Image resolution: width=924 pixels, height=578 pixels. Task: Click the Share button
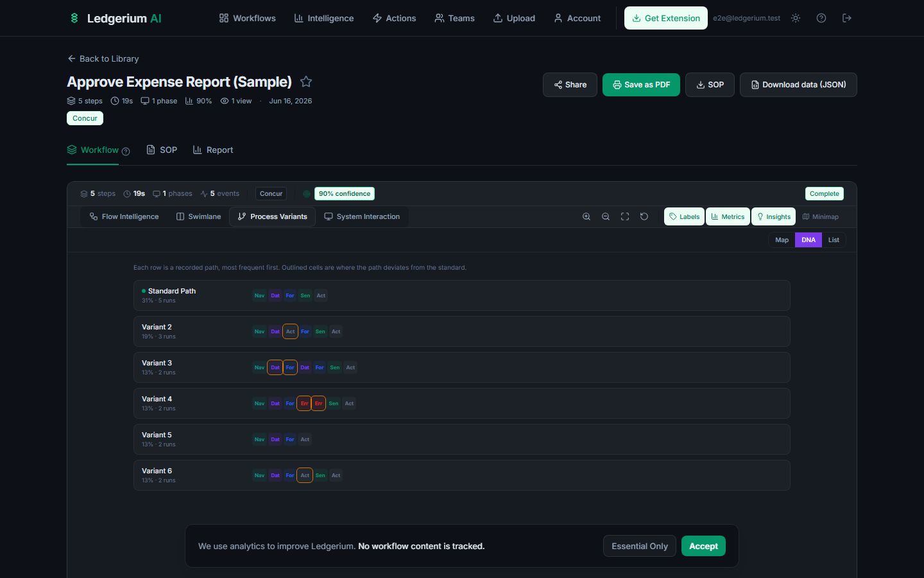(570, 85)
